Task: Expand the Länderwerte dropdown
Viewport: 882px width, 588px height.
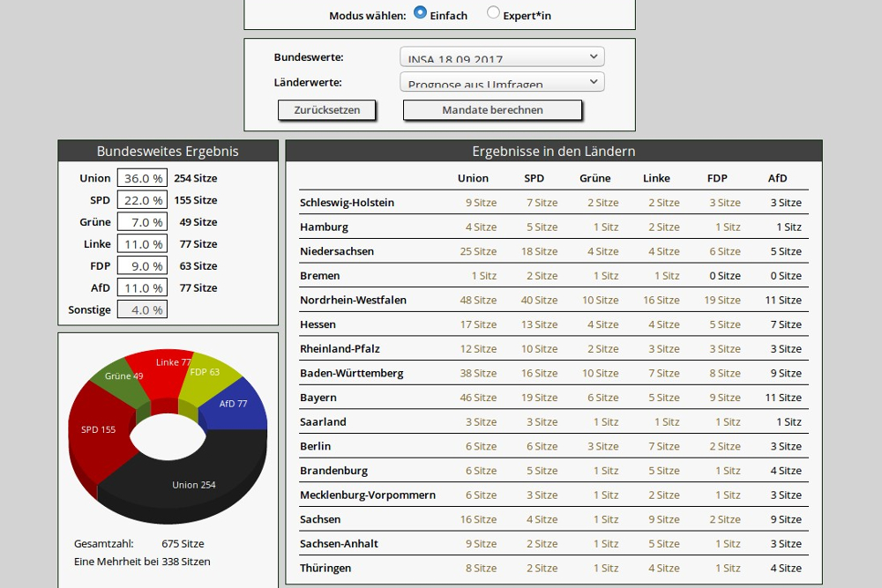Action: pos(501,83)
